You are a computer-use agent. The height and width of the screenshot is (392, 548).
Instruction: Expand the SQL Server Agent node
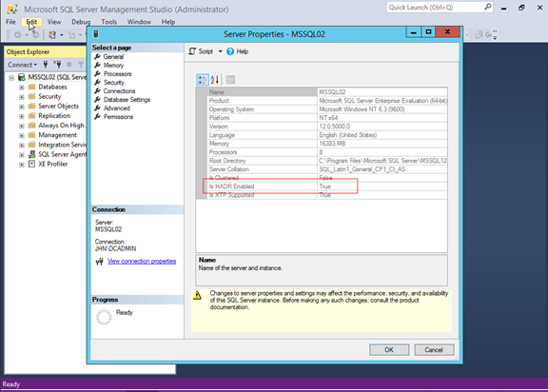22,154
